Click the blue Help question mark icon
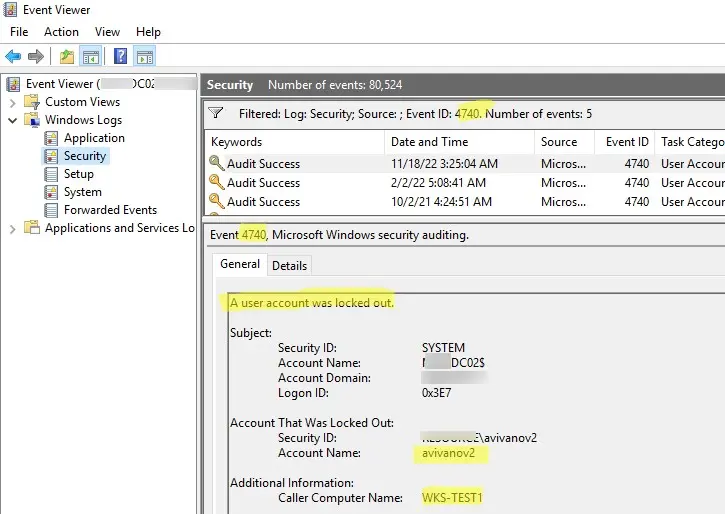The image size is (725, 514). tap(120, 56)
